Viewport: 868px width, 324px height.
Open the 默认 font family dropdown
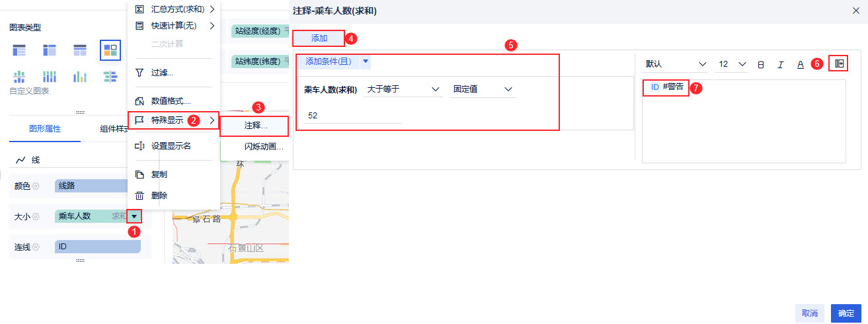pyautogui.click(x=676, y=64)
